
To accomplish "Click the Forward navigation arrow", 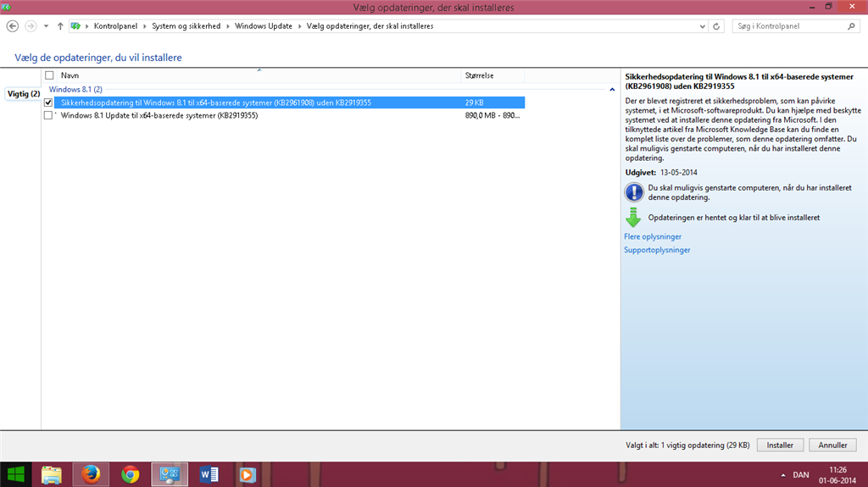I will (31, 26).
